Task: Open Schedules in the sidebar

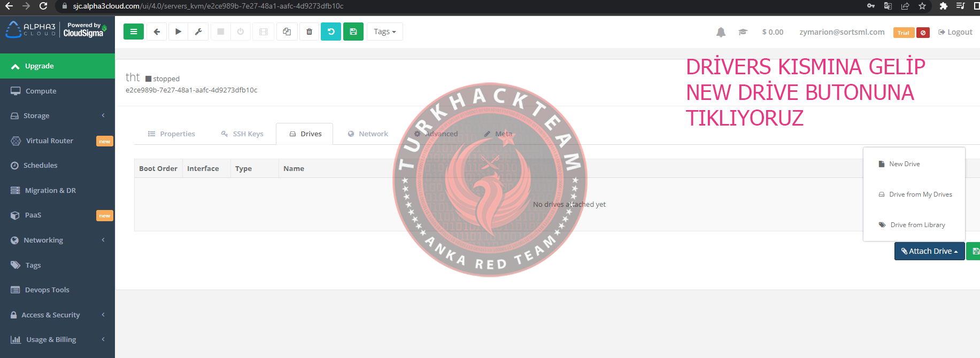Action: pos(57,165)
